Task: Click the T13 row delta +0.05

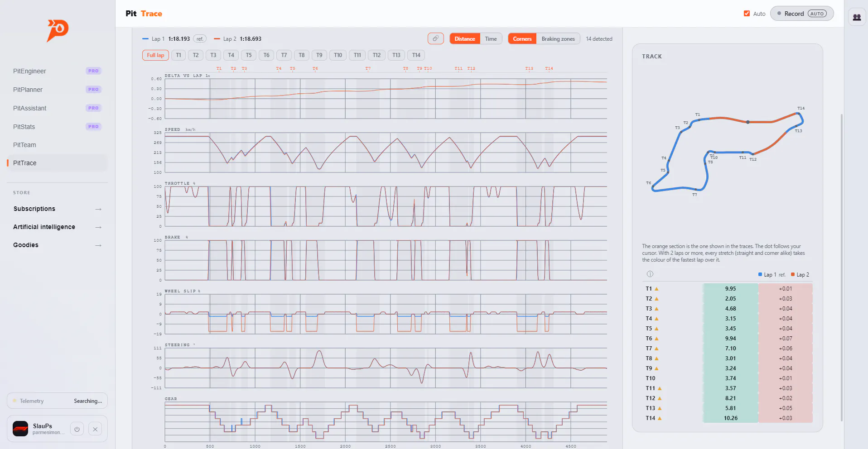Action: tap(786, 408)
